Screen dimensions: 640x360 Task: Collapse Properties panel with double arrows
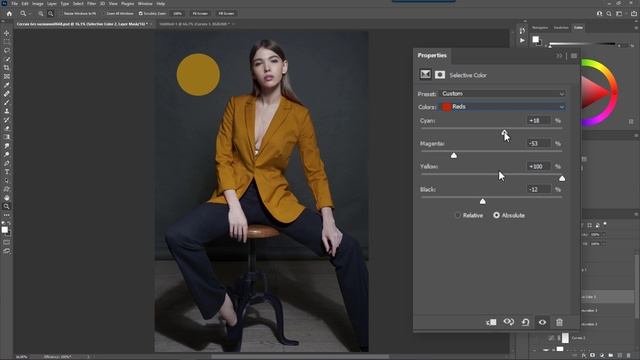559,56
